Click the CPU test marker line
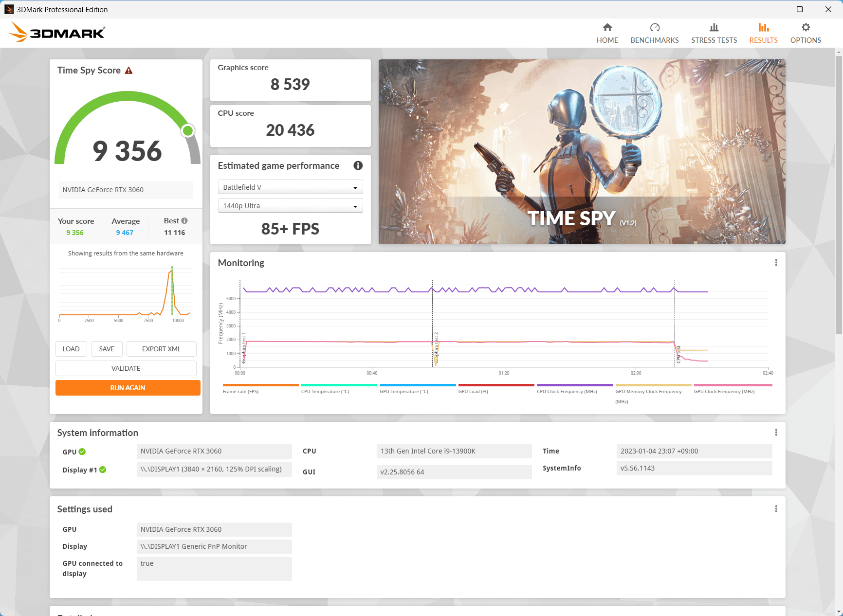 [x=675, y=324]
